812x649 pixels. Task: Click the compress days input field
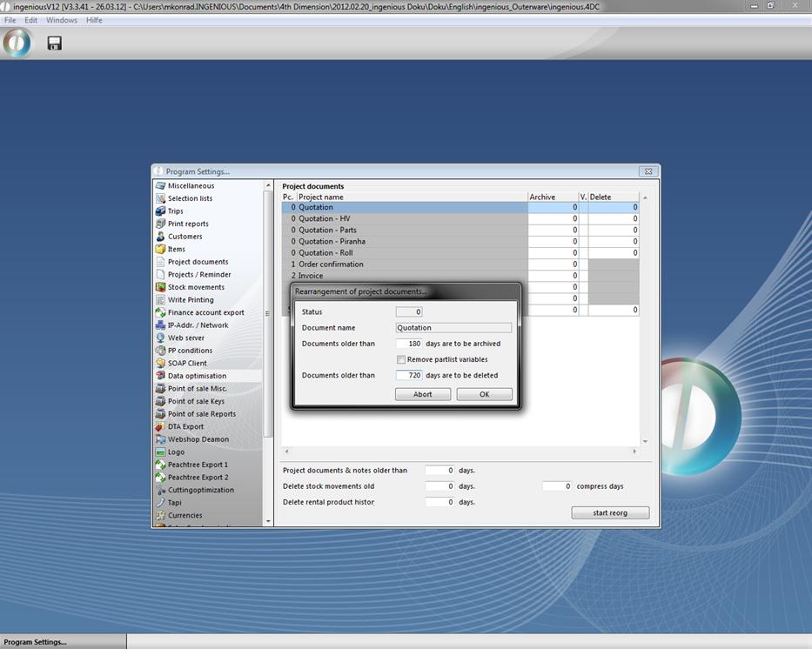(x=557, y=486)
